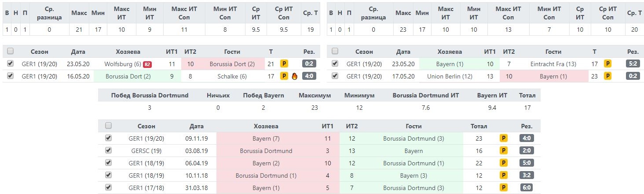
Task: Click yellow P icon for 03.08.19 GERSC match
Action: [504, 150]
